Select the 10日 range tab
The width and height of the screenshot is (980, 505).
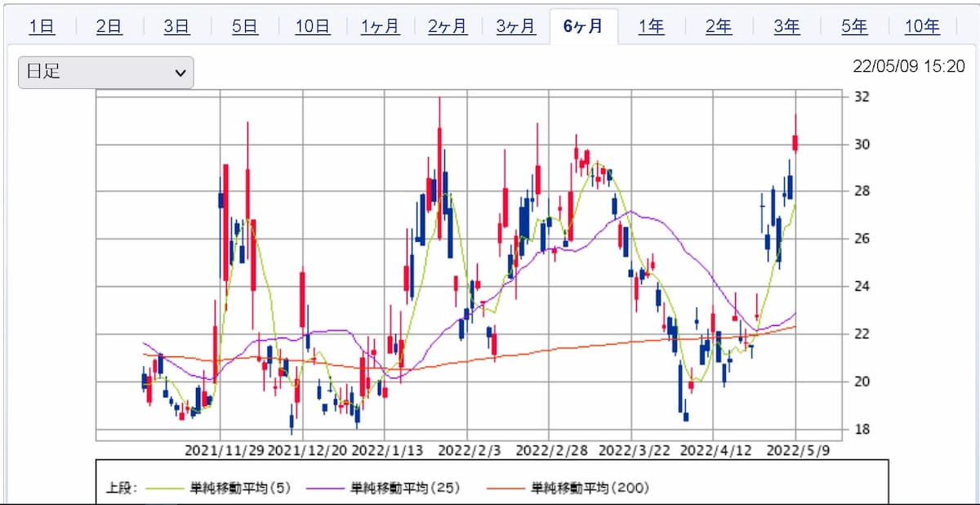[312, 26]
